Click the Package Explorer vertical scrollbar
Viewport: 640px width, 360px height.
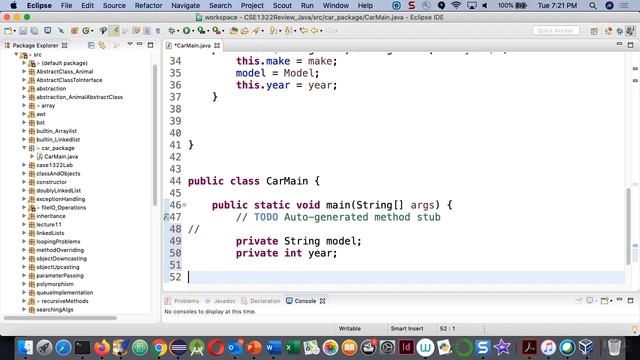tap(155, 135)
